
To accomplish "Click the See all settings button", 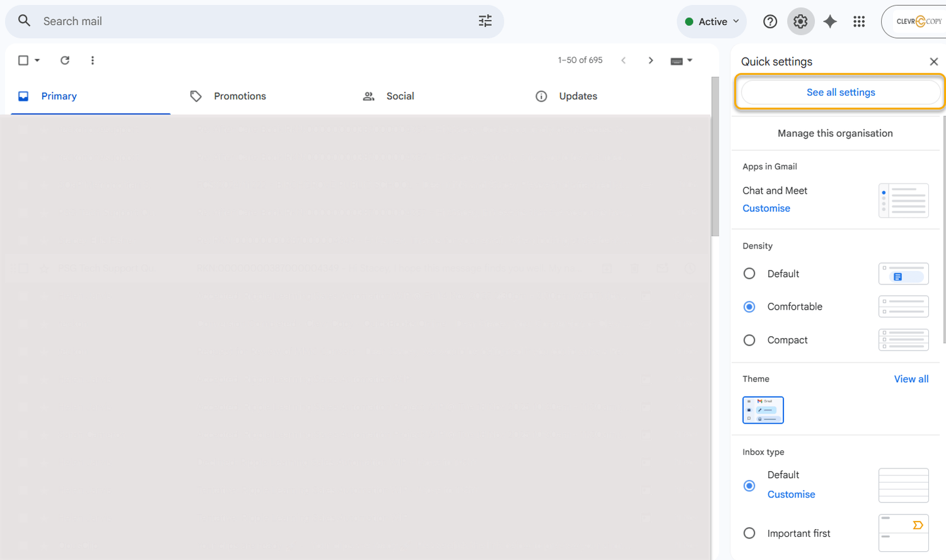I will click(841, 93).
